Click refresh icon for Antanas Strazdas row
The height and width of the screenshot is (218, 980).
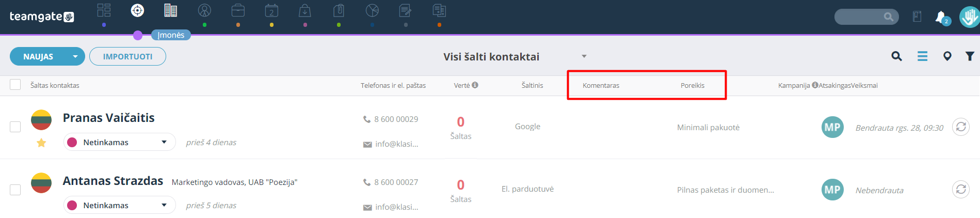click(961, 190)
